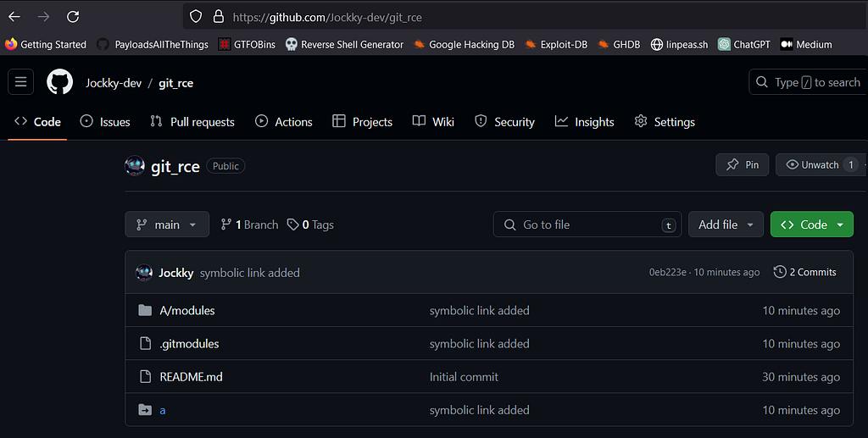Open the 2 Commits history link

pyautogui.click(x=805, y=272)
